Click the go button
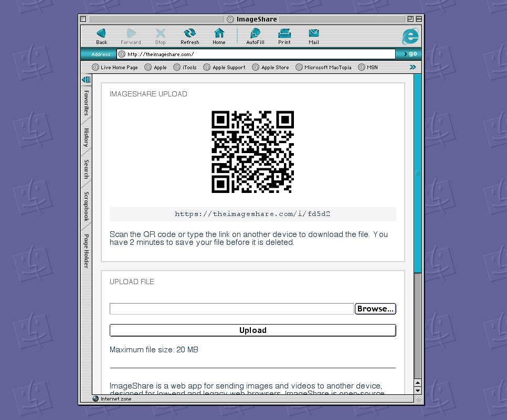507x420 pixels. (410, 53)
